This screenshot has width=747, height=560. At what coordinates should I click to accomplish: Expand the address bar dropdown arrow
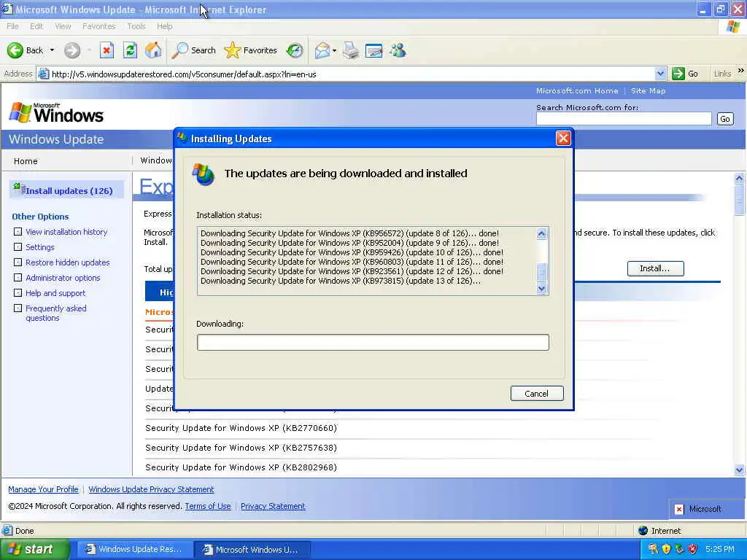[660, 74]
